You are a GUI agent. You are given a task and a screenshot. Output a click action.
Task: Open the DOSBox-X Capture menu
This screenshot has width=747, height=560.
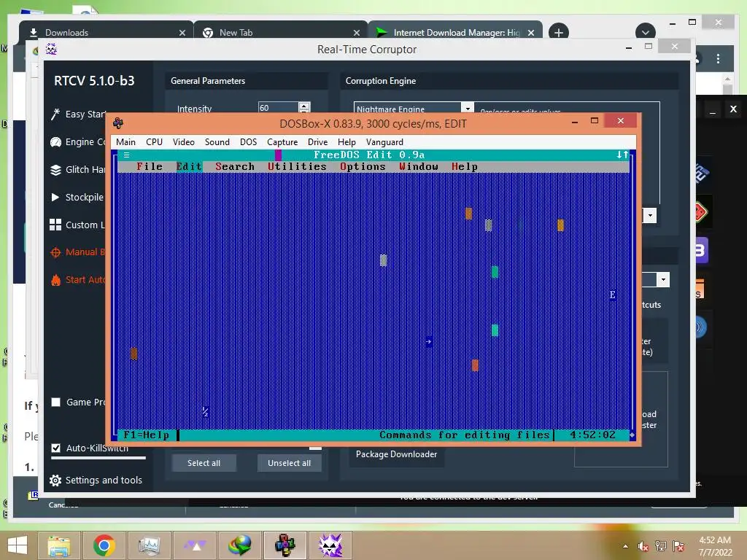coord(282,142)
